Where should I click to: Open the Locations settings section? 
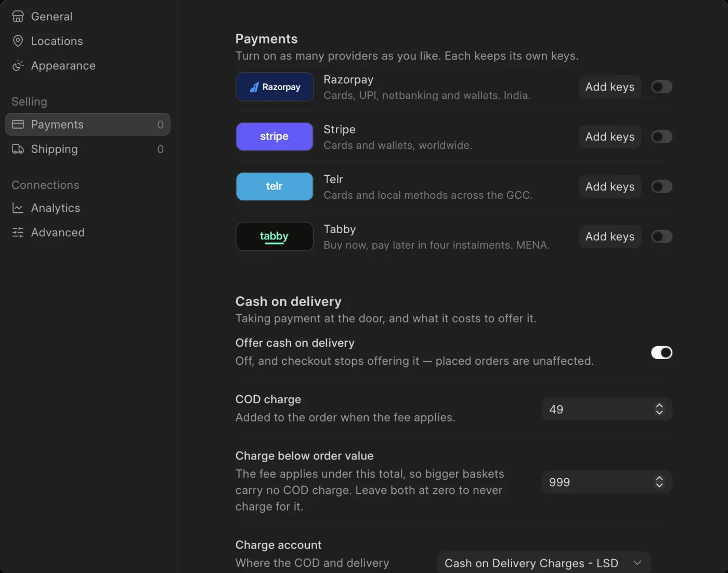tap(87, 41)
